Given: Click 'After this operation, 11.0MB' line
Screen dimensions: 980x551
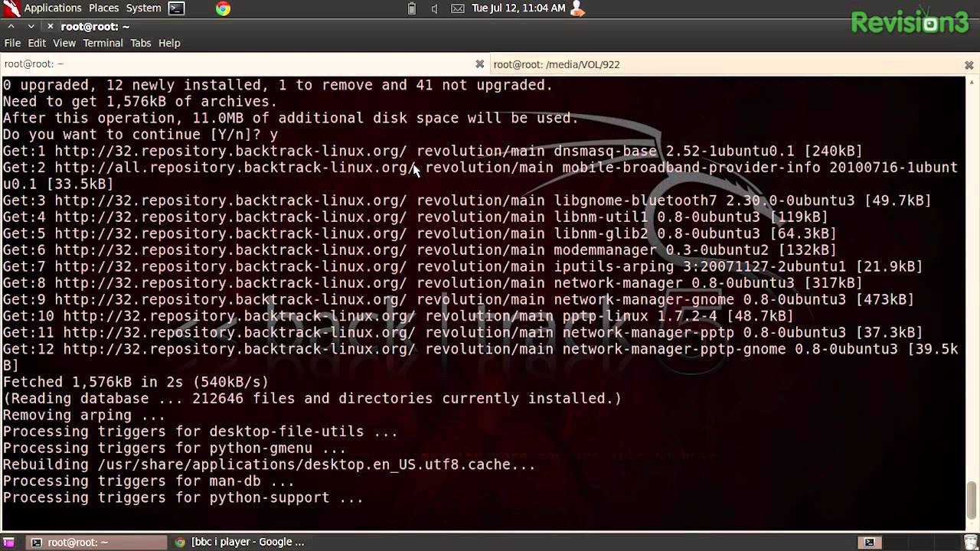Looking at the screenshot, I should (291, 118).
